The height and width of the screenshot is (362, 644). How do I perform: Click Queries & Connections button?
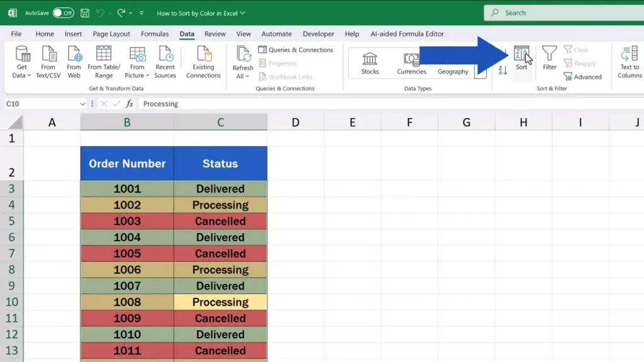(296, 50)
